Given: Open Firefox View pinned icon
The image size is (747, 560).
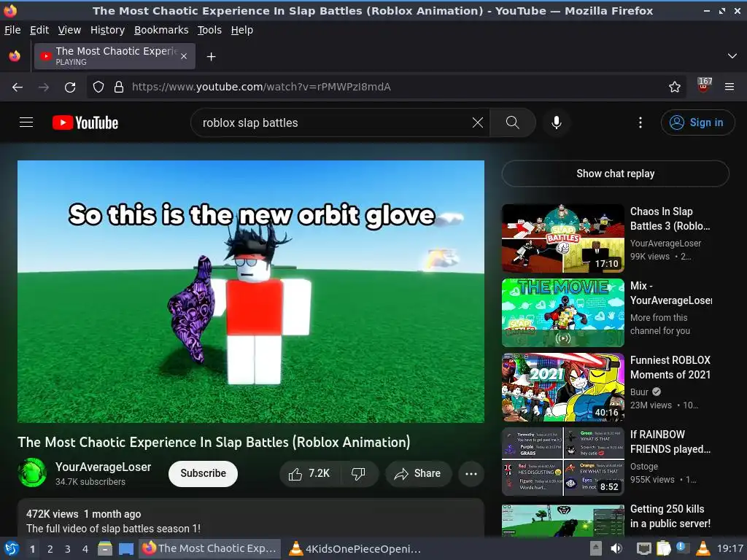Looking at the screenshot, I should [x=15, y=56].
